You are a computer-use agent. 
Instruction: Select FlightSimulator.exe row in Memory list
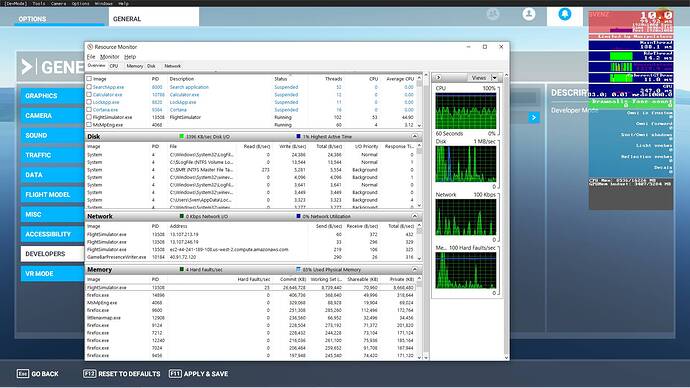250,287
